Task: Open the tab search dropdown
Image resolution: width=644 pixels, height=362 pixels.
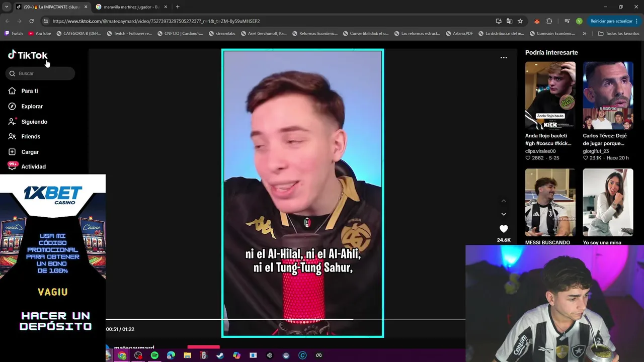Action: pos(6,7)
